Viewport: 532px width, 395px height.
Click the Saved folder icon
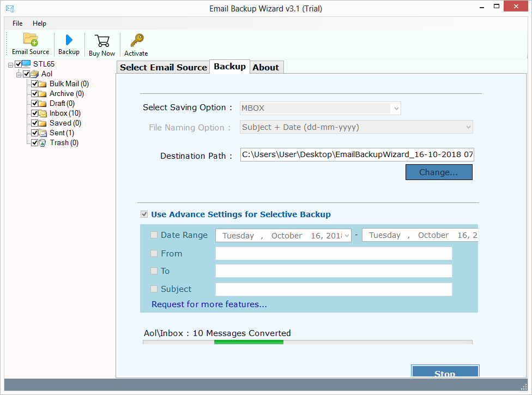[x=43, y=123]
